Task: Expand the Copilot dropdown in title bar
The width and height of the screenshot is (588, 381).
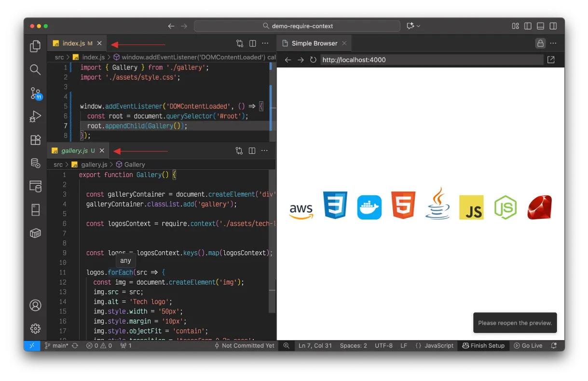Action: point(418,26)
